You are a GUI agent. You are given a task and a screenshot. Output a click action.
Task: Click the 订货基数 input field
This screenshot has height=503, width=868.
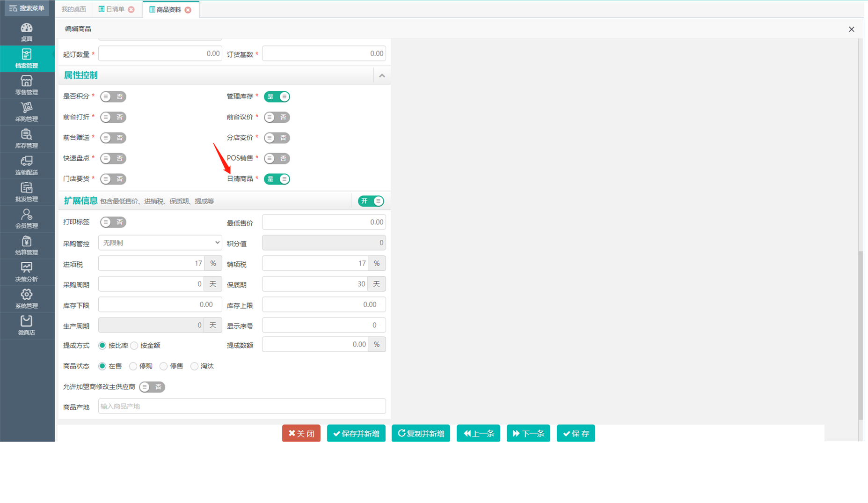click(324, 53)
